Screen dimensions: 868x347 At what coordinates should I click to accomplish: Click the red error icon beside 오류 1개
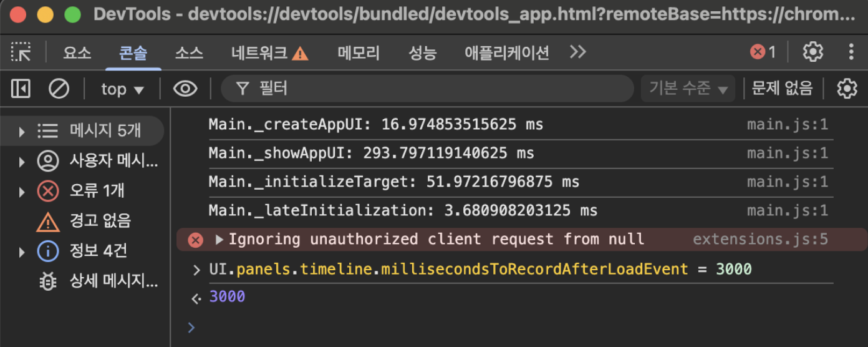point(48,191)
